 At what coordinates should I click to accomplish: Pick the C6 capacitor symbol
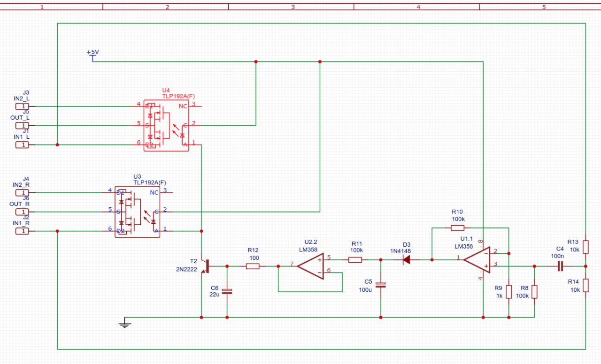pyautogui.click(x=227, y=292)
